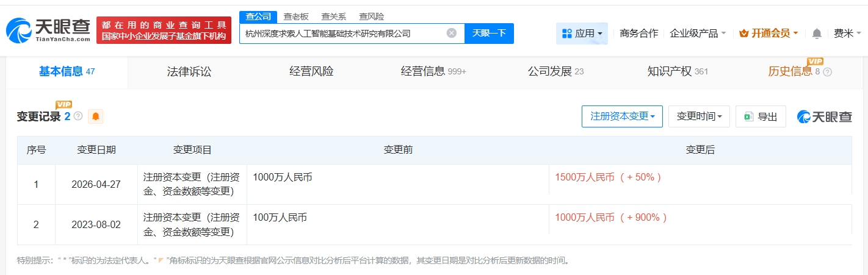Open the notification bell in the top bar
Image resolution: width=868 pixels, height=275 pixels.
tap(817, 34)
